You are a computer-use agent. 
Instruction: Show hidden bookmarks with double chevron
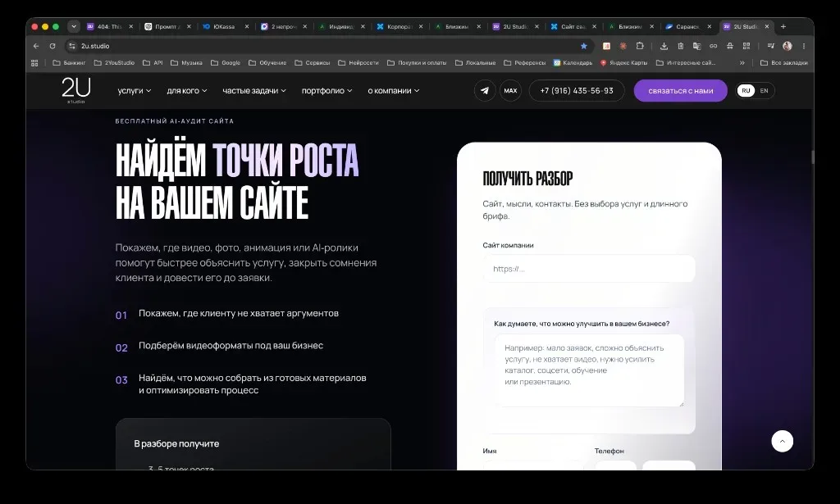pos(742,62)
